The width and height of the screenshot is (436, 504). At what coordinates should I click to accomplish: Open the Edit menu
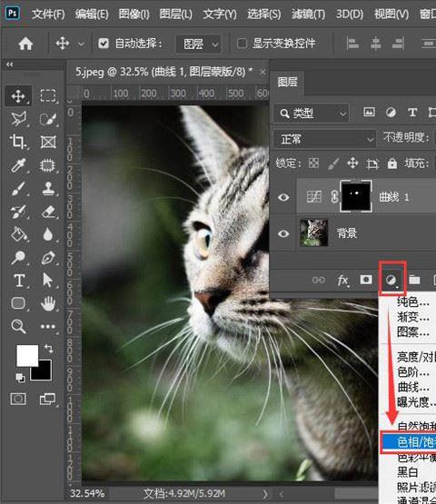pos(92,15)
